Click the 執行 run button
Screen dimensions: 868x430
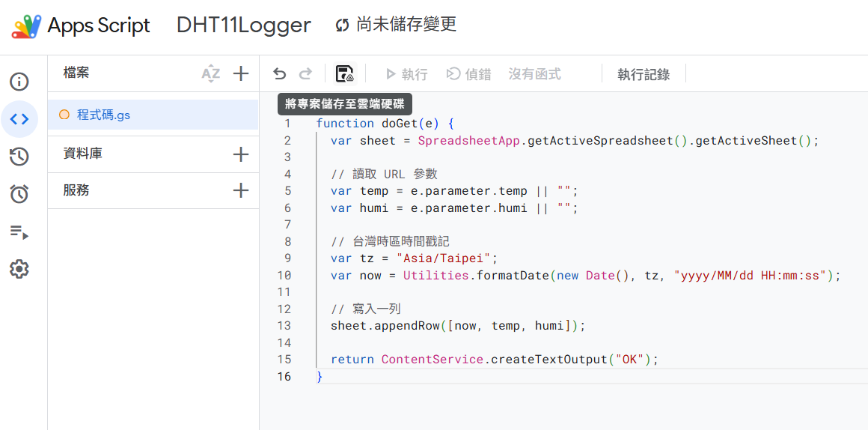pyautogui.click(x=406, y=74)
